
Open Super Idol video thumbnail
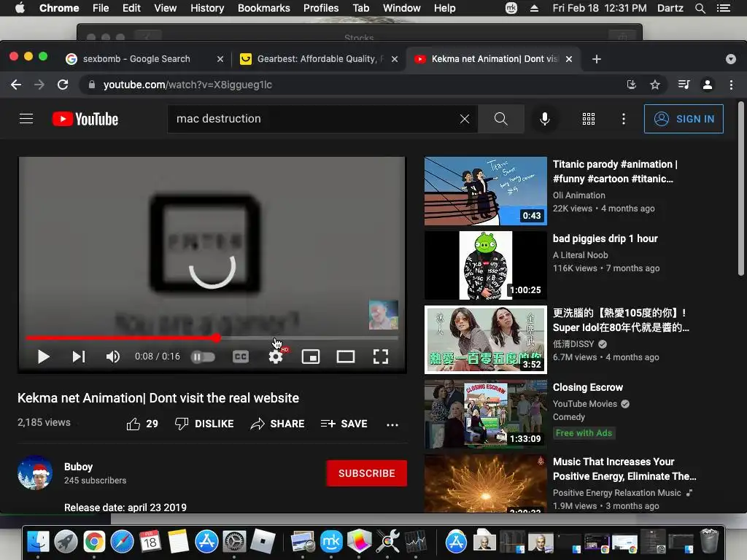pyautogui.click(x=485, y=340)
